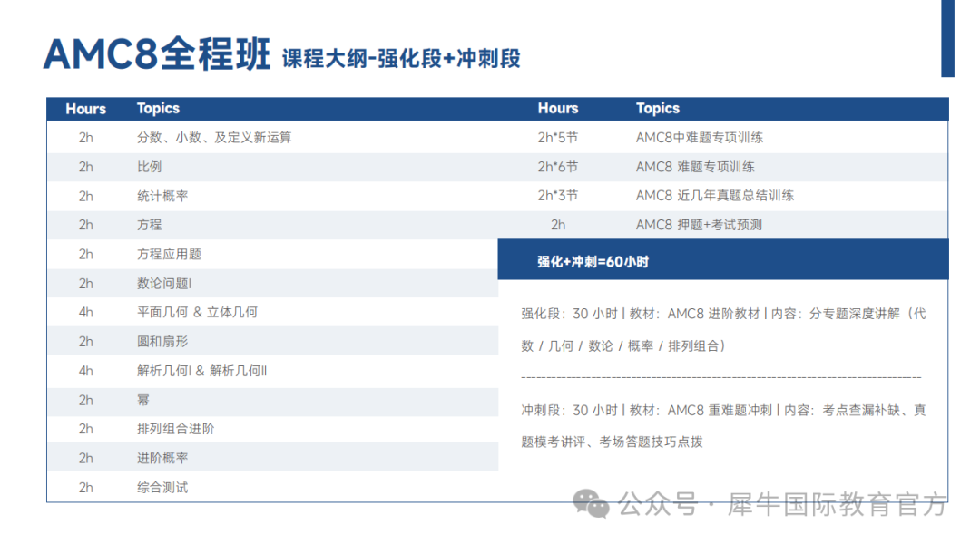Screen dimensions: 980x544
Task: Click '解析几何I & 解析几何II' topic
Action: 201,371
